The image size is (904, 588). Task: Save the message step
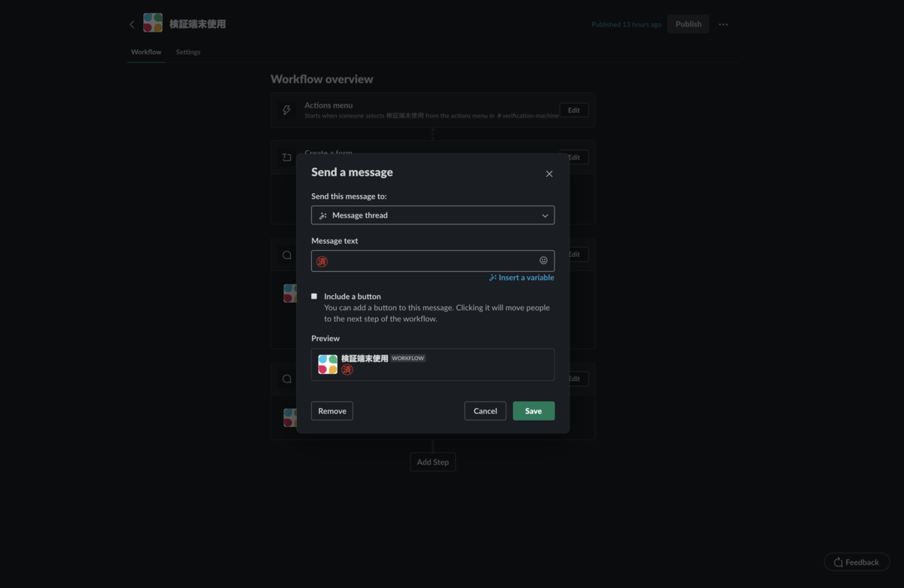pos(533,411)
